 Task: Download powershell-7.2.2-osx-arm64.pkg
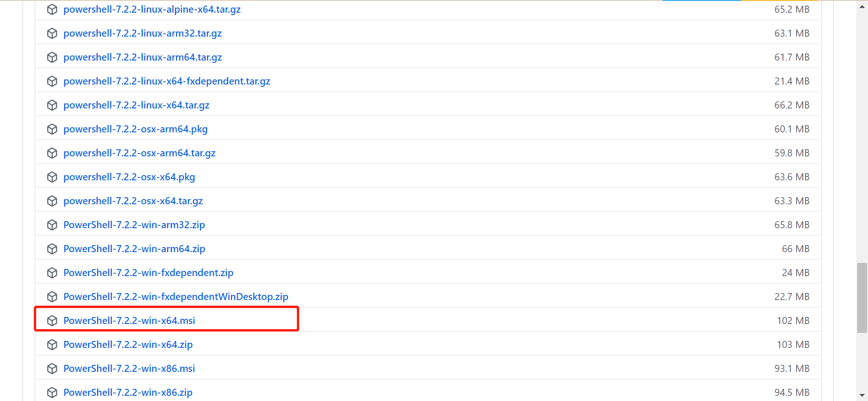tap(136, 129)
